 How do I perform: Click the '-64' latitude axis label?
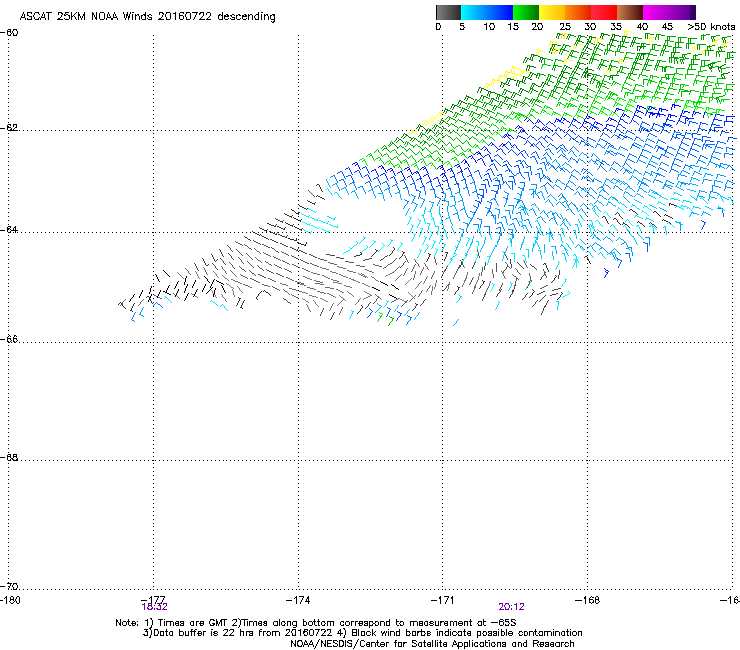(9, 230)
